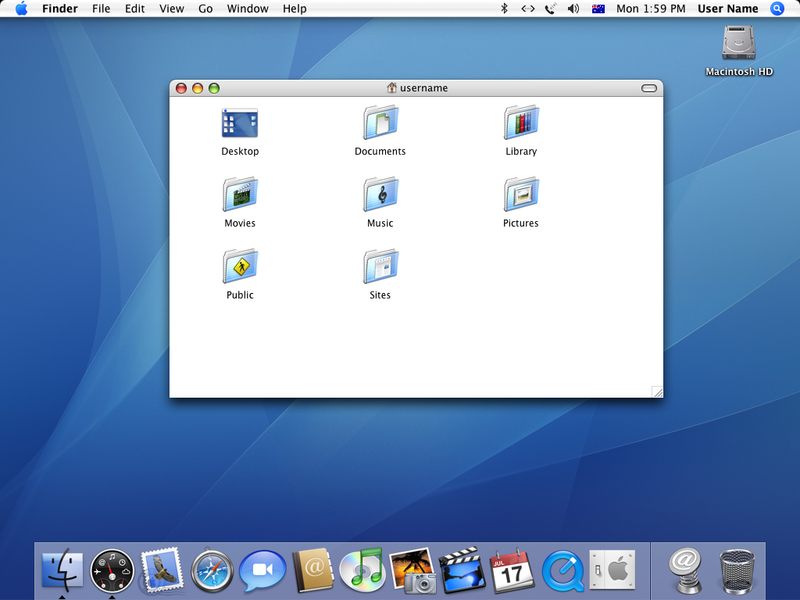Viewport: 800px width, 600px height.
Task: Open iPhoto from the Dock
Action: [413, 570]
